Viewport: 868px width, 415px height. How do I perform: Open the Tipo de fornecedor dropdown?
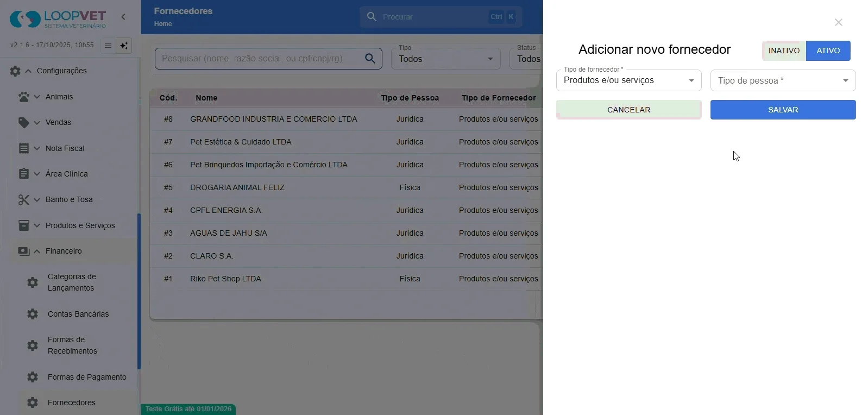tap(629, 80)
